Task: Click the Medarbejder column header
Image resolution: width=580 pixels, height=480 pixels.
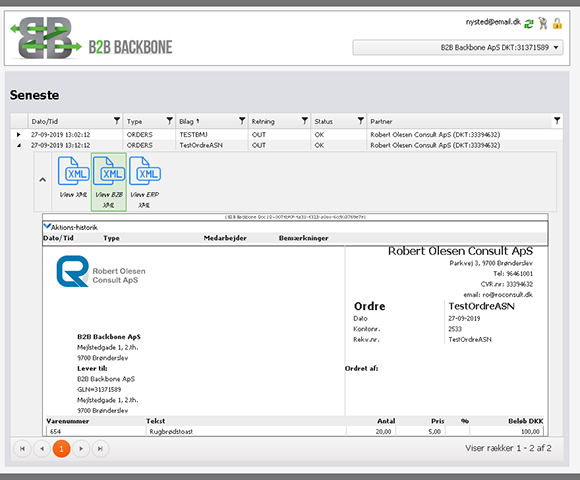Action: [225, 238]
